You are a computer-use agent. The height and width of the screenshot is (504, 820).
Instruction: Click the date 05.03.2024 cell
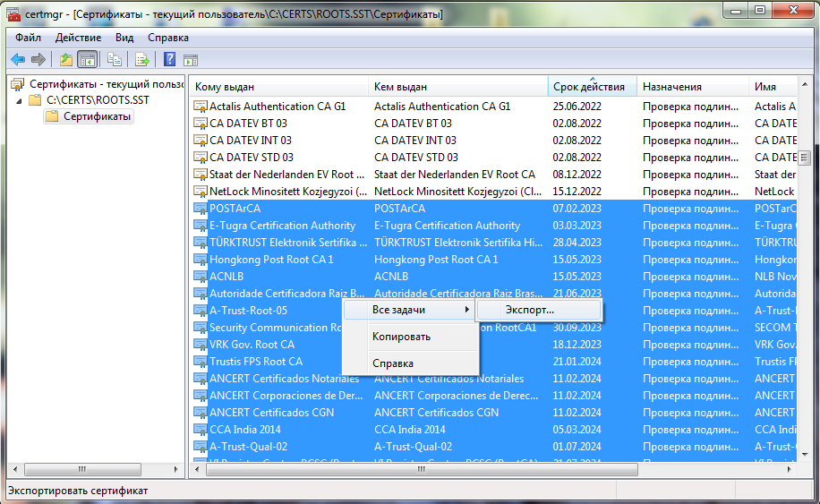point(577,430)
